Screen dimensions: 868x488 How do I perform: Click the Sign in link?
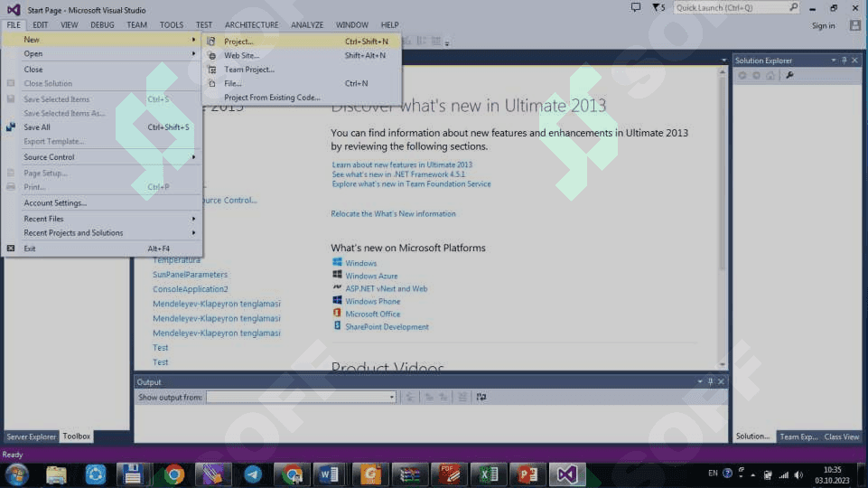823,25
